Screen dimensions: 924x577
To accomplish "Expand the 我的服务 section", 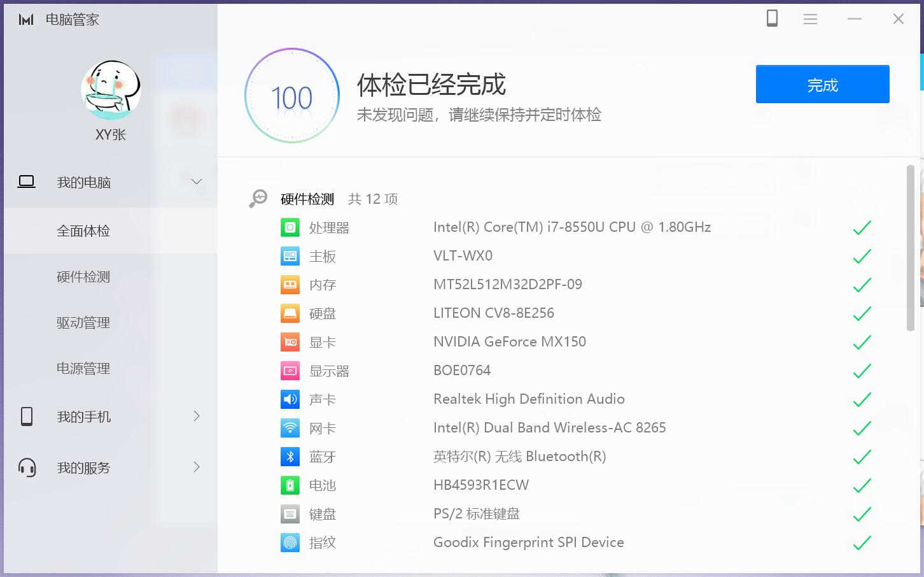I will [x=196, y=467].
